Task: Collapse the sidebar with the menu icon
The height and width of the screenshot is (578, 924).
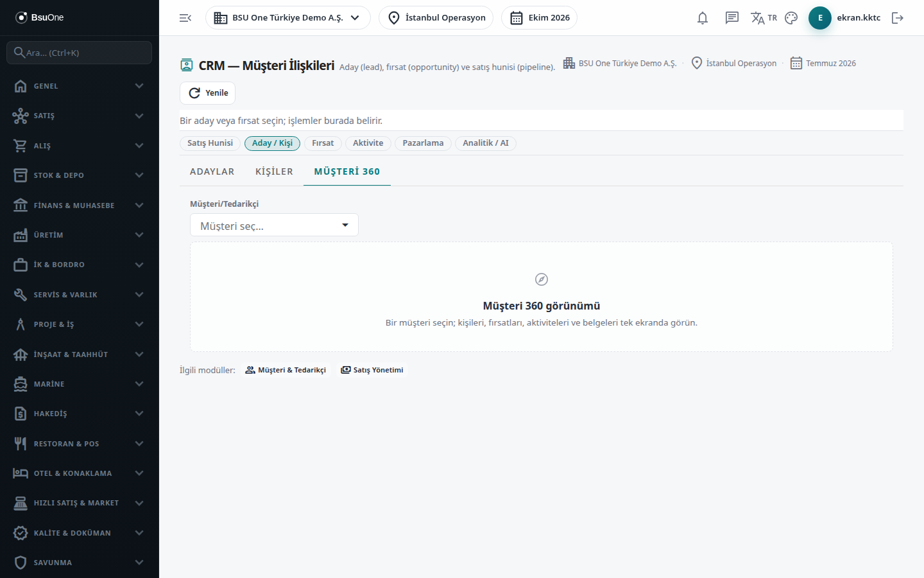Action: pos(185,18)
